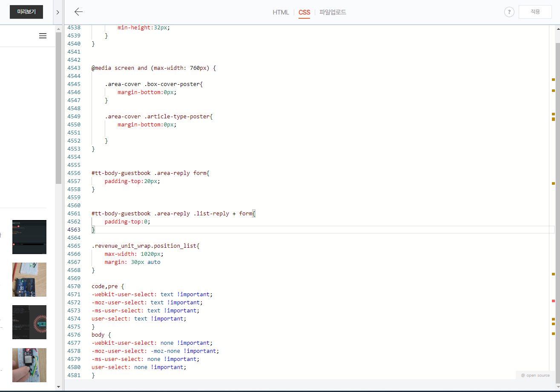This screenshot has height=392, width=560.
Task: Click the ".area-cover .box-cover-poster{" selector
Action: click(154, 84)
